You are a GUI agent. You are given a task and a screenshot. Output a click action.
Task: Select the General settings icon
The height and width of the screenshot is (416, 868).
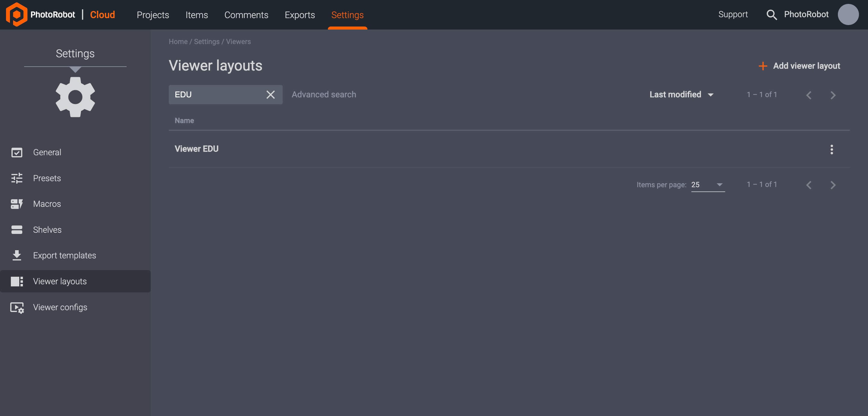coord(17,152)
